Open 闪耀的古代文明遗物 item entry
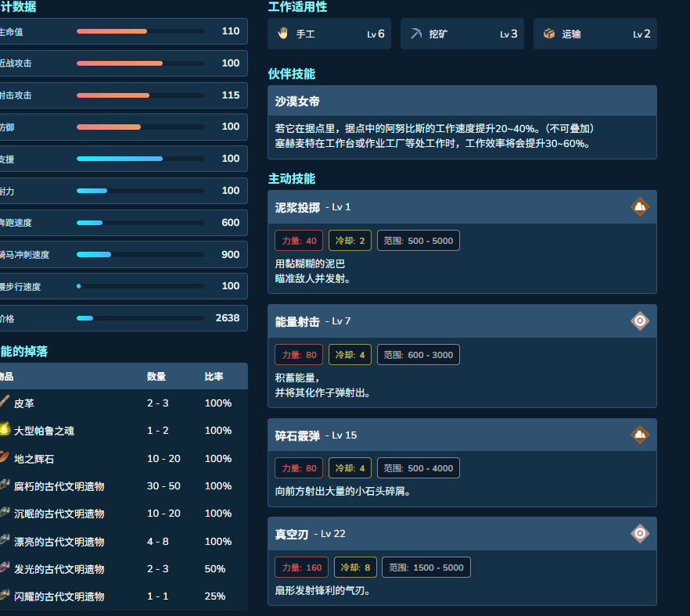 pyautogui.click(x=59, y=596)
